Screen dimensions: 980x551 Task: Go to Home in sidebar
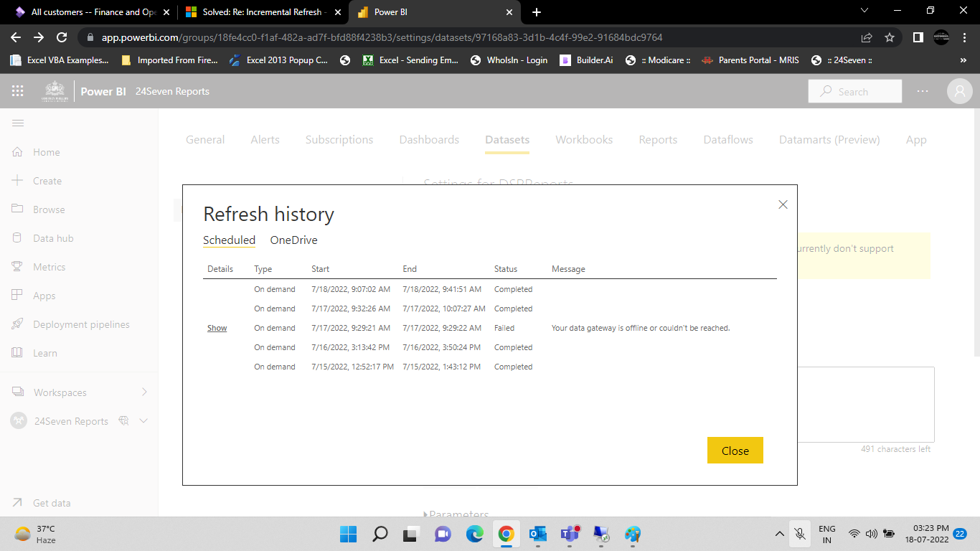(46, 152)
